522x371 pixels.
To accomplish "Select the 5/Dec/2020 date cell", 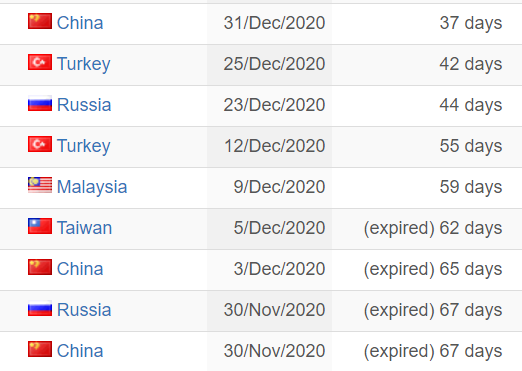I will pos(269,229).
